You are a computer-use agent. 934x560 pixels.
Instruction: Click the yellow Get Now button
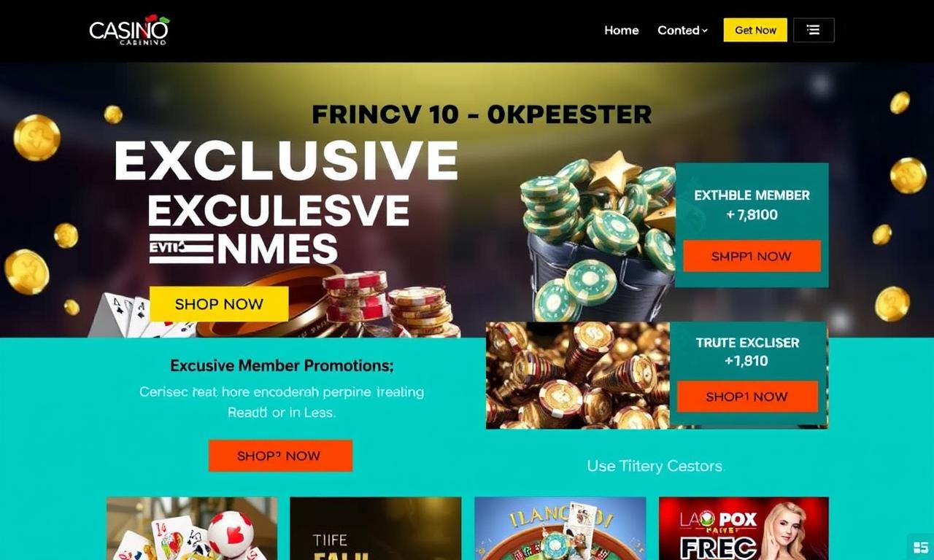[x=755, y=30]
